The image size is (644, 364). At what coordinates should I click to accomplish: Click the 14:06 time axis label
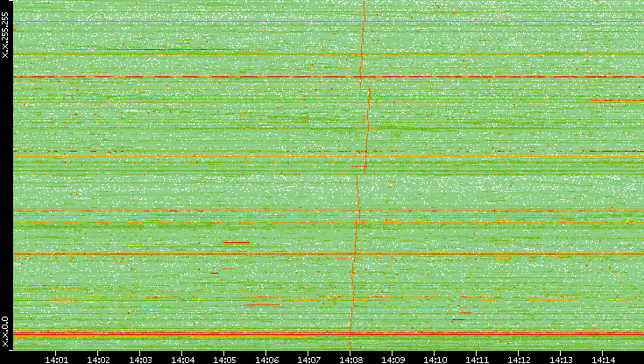coord(266,360)
